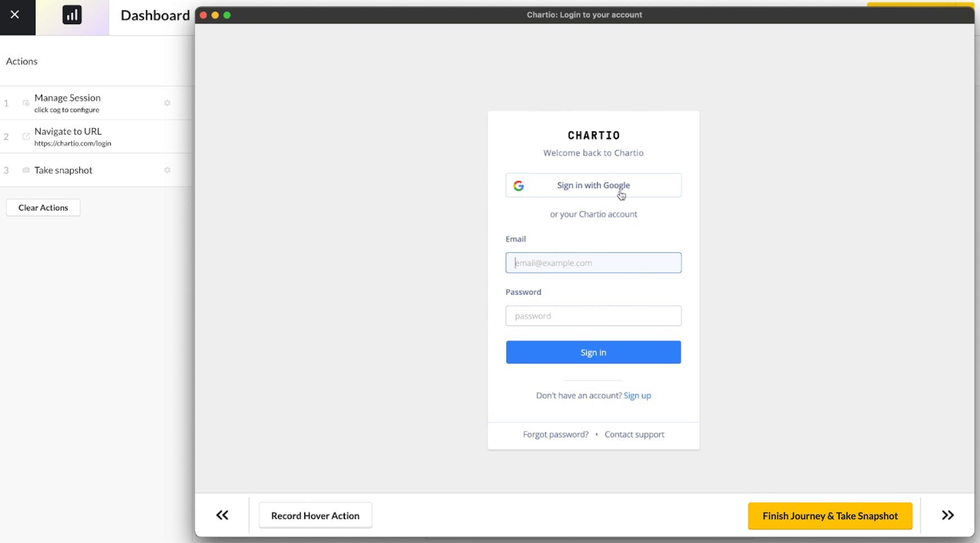Screen dimensions: 980x543
Task: Click Sign in with Google button
Action: 594,185
